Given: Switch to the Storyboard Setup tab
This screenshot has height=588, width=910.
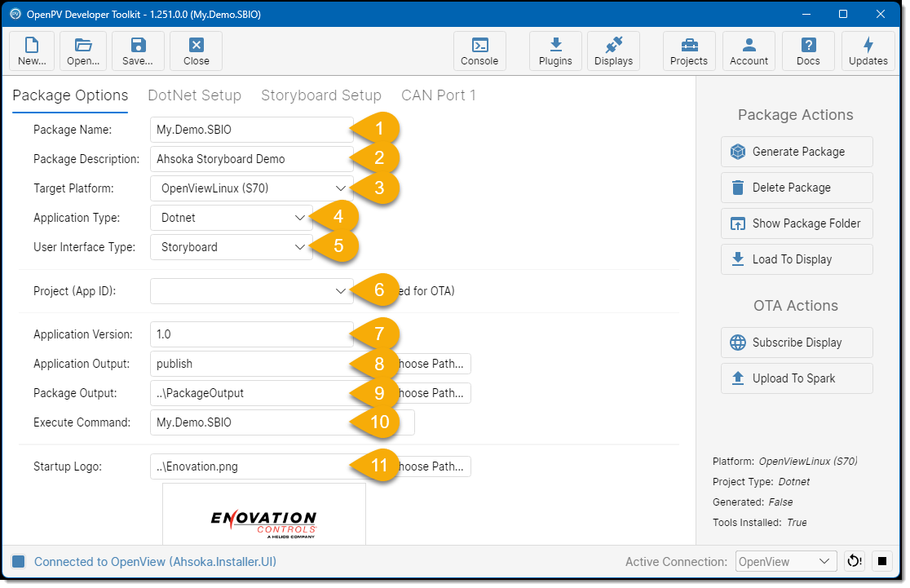Looking at the screenshot, I should coord(321,95).
